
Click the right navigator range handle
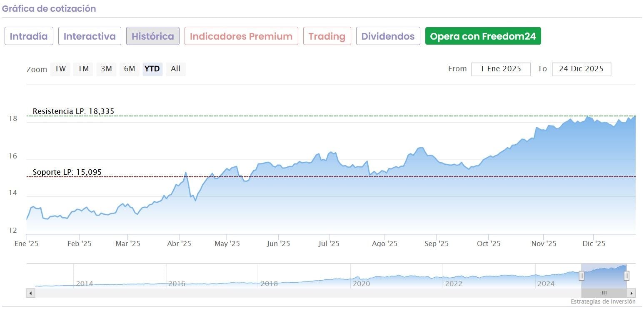(x=626, y=276)
